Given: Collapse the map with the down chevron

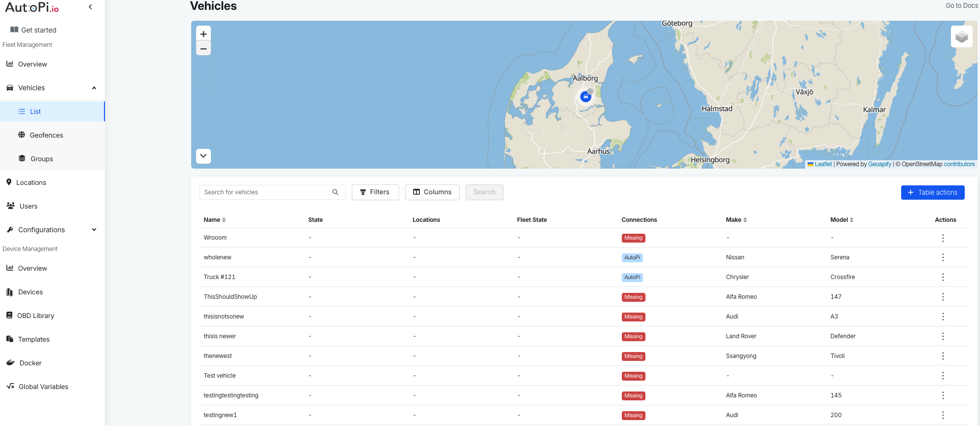Looking at the screenshot, I should [x=203, y=156].
